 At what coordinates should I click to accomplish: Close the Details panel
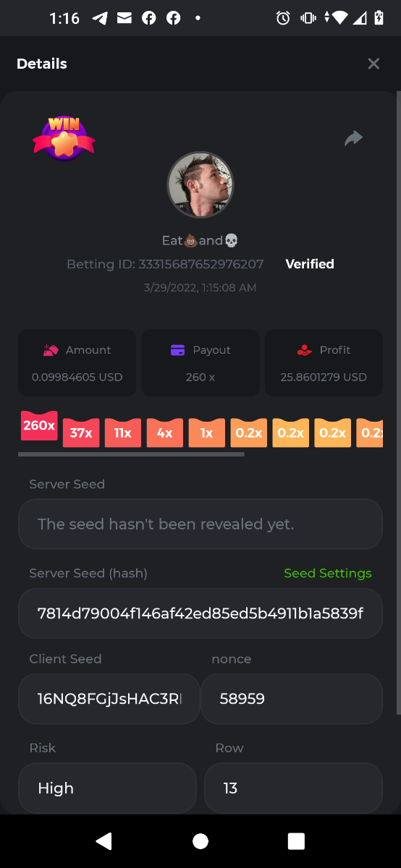(x=373, y=64)
